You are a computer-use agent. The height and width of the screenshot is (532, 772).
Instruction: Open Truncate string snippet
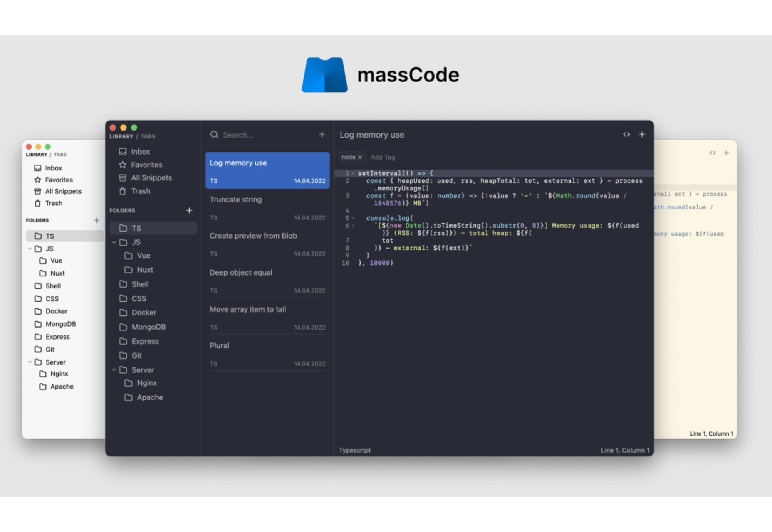267,207
